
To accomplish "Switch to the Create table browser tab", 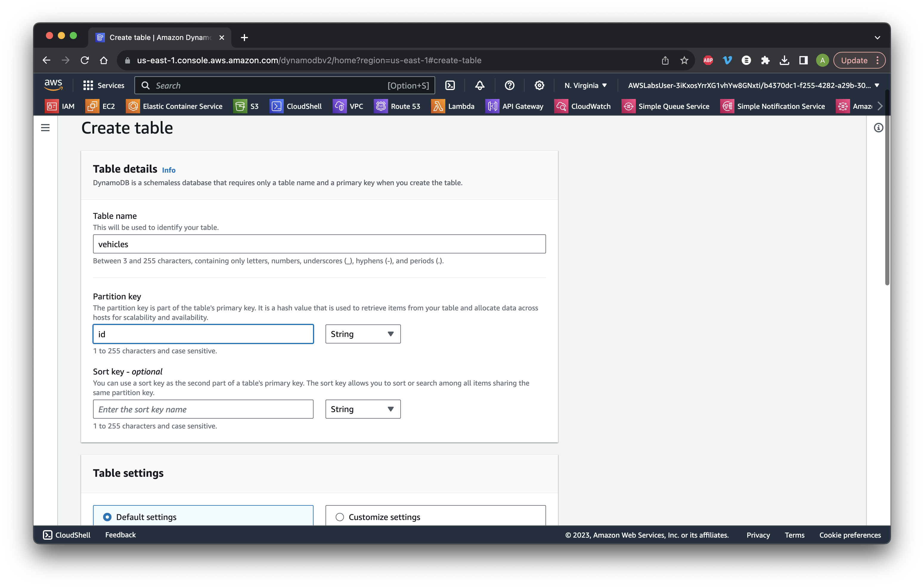I will coord(160,38).
